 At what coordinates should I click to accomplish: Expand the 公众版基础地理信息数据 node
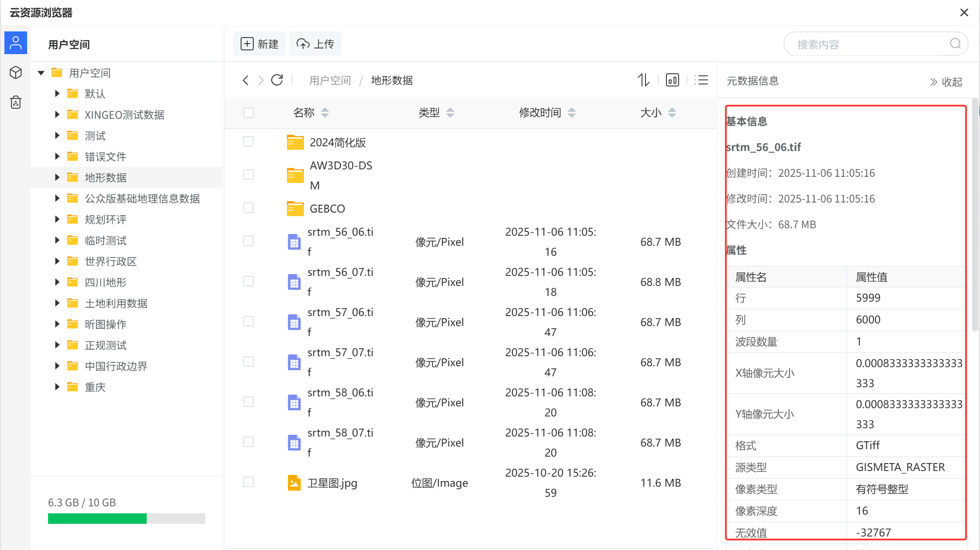coord(57,198)
